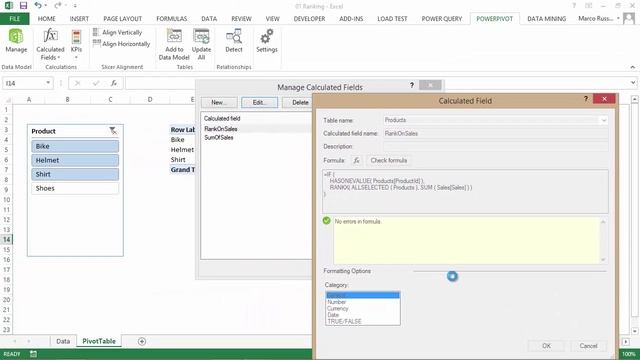Viewport: 640px width, 360px height.
Task: Collapse the ribbon
Action: click(633, 67)
